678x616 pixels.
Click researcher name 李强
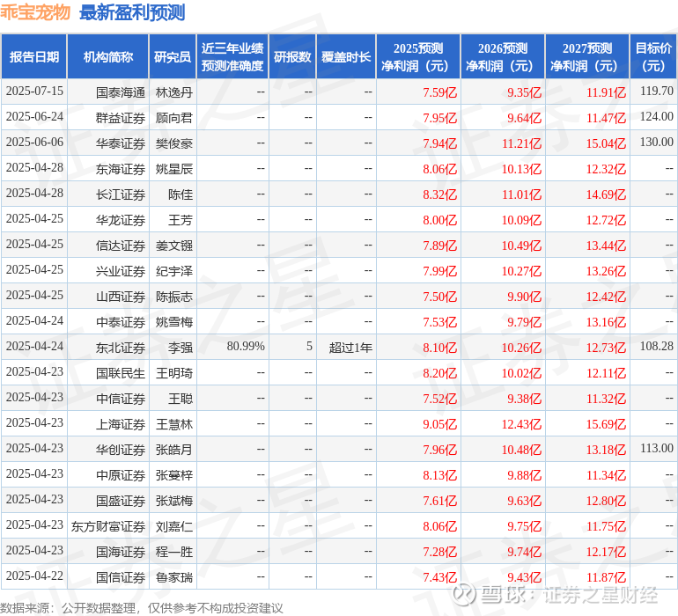pos(181,347)
